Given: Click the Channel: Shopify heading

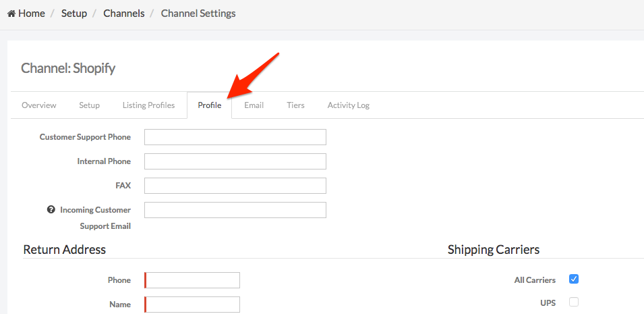Looking at the screenshot, I should 68,68.
